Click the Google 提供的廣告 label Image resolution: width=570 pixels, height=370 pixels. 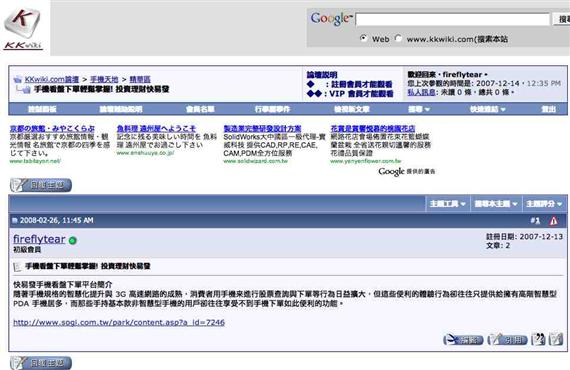pyautogui.click(x=406, y=171)
